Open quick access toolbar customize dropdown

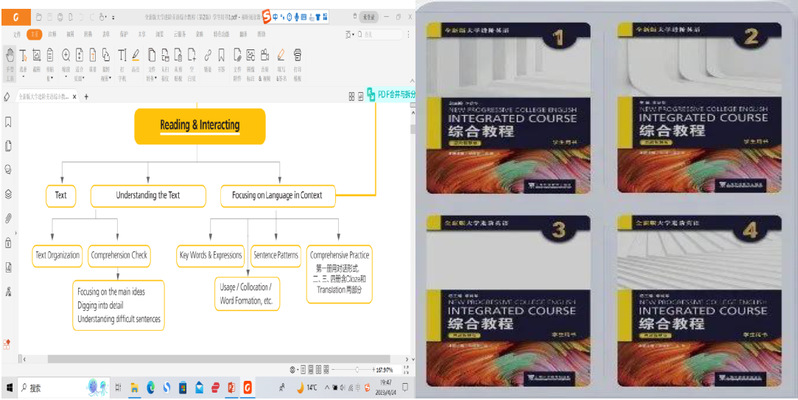(x=113, y=17)
